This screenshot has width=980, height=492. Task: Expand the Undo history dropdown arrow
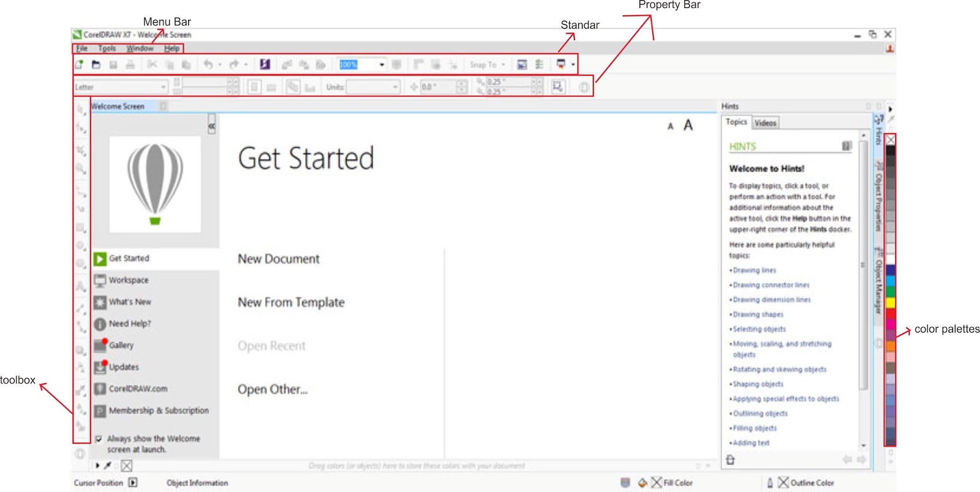click(x=219, y=64)
